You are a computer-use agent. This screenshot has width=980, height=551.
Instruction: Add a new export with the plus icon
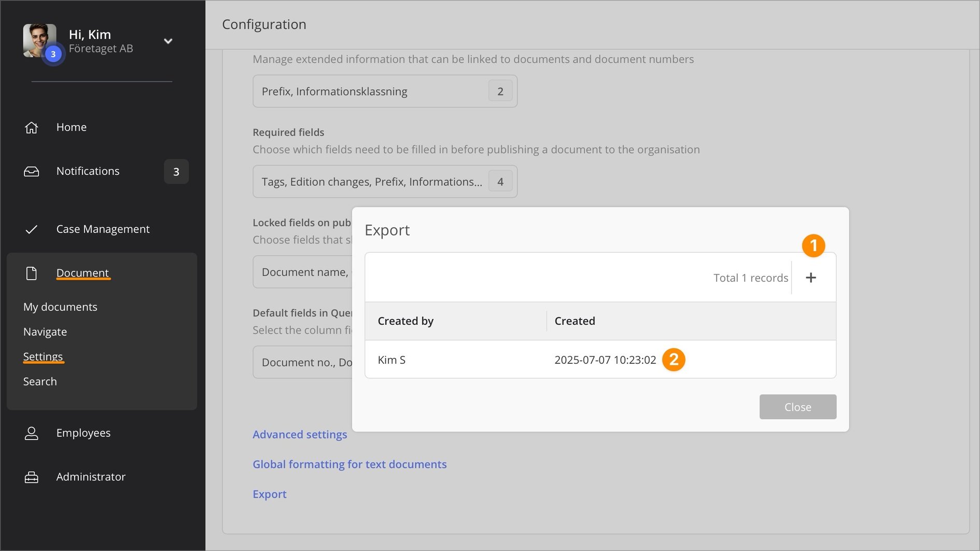click(811, 278)
